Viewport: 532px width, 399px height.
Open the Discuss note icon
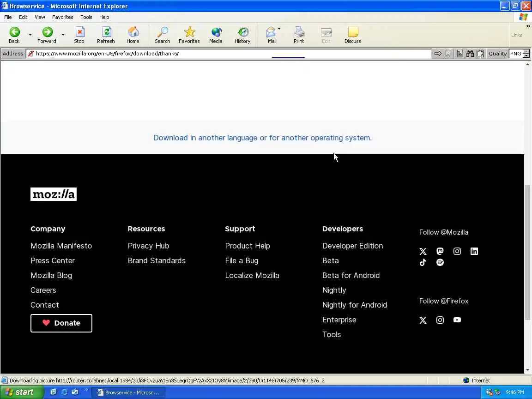pos(352,35)
